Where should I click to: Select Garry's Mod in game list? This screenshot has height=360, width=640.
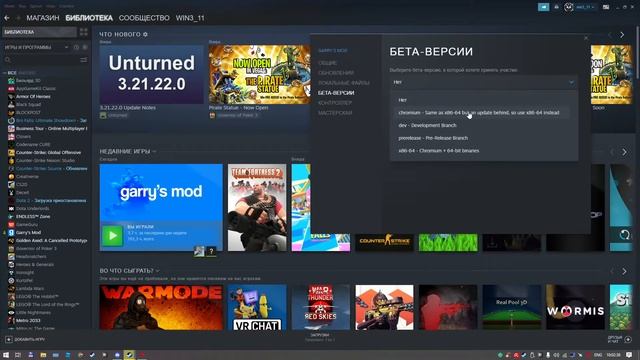point(28,232)
